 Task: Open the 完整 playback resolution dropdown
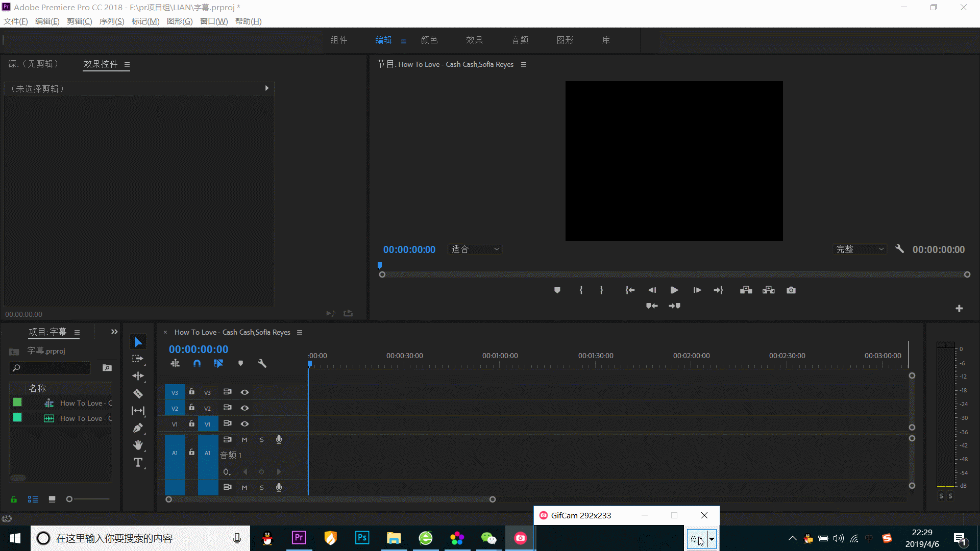click(x=860, y=249)
